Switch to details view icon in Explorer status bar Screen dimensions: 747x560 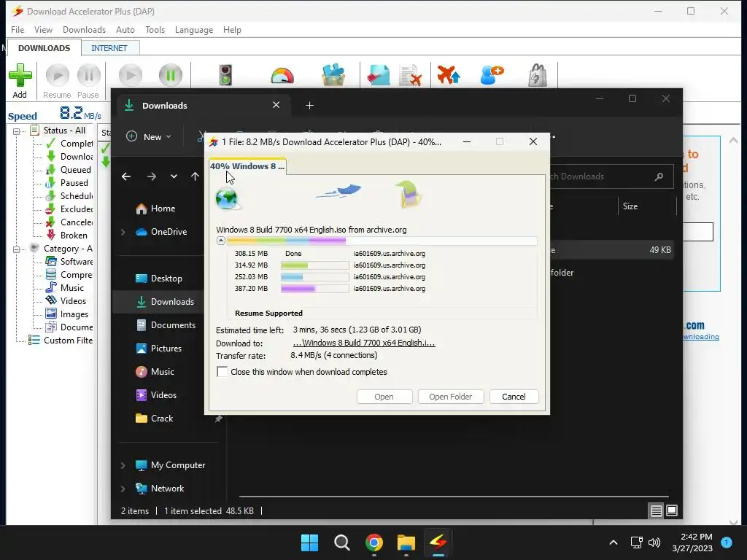click(x=656, y=511)
